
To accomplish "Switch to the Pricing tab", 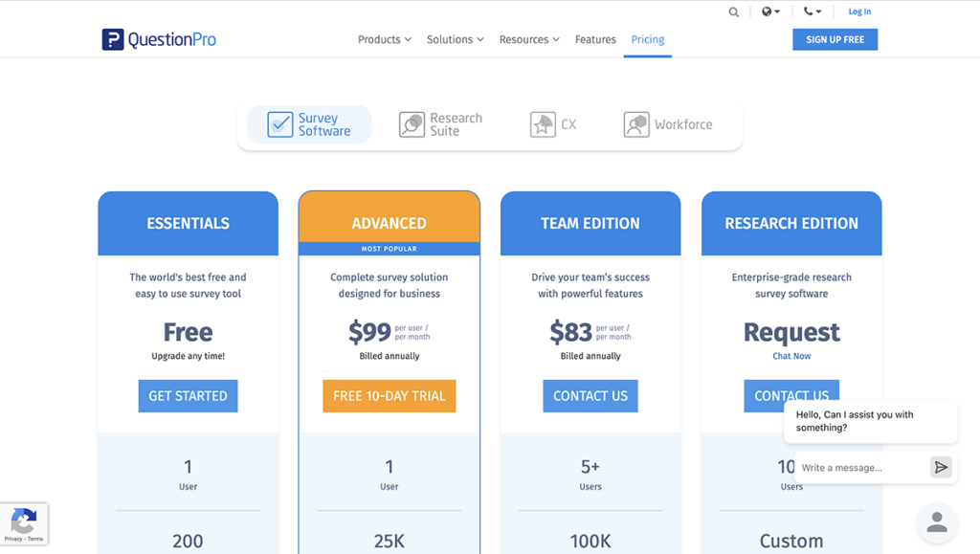I will 647,39.
